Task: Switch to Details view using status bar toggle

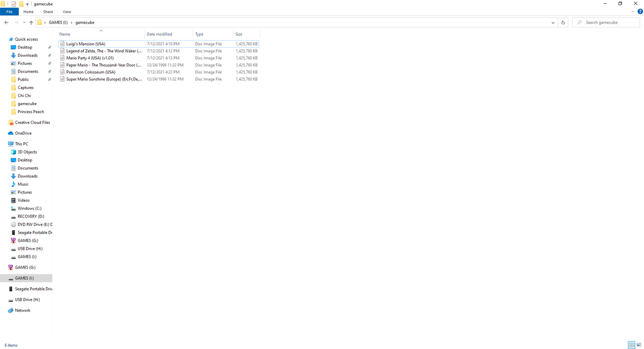Action: (x=631, y=345)
